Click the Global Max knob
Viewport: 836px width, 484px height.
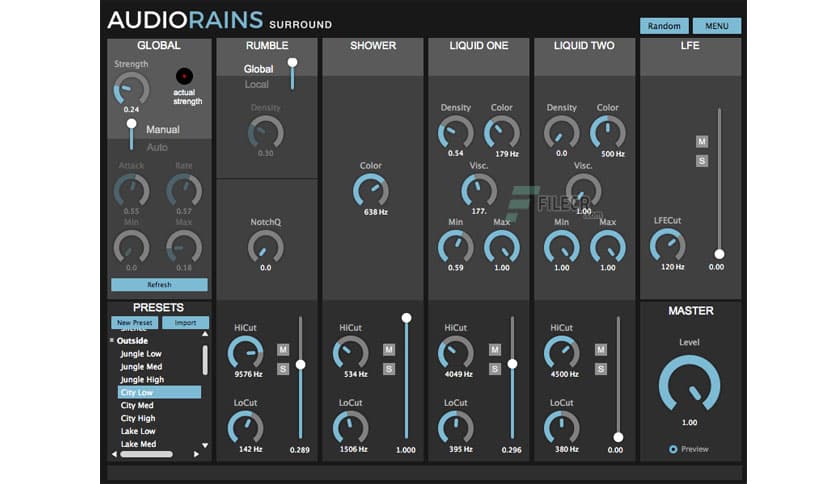pyautogui.click(x=184, y=247)
